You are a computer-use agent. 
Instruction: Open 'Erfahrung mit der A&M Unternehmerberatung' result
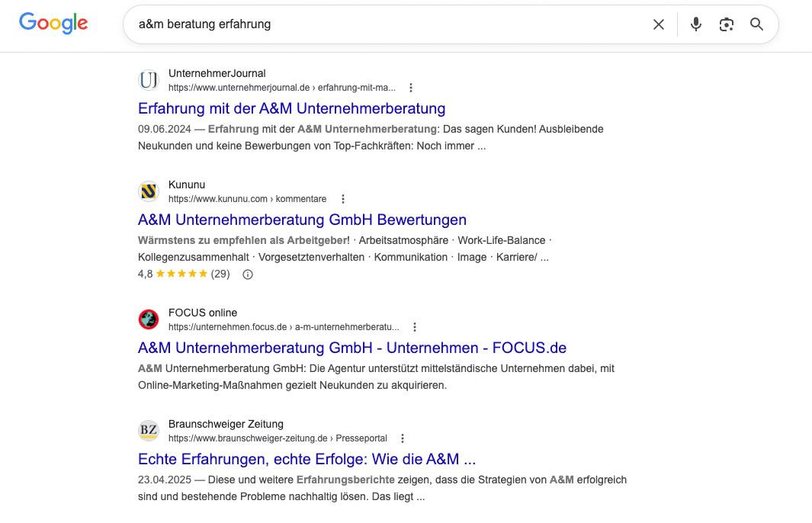[x=291, y=108]
